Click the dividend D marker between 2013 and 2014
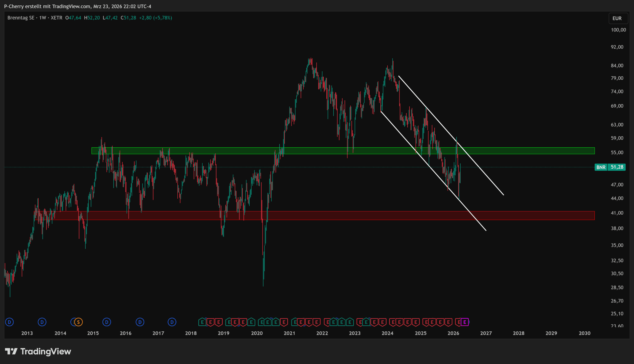The height and width of the screenshot is (364, 634). pos(42,322)
